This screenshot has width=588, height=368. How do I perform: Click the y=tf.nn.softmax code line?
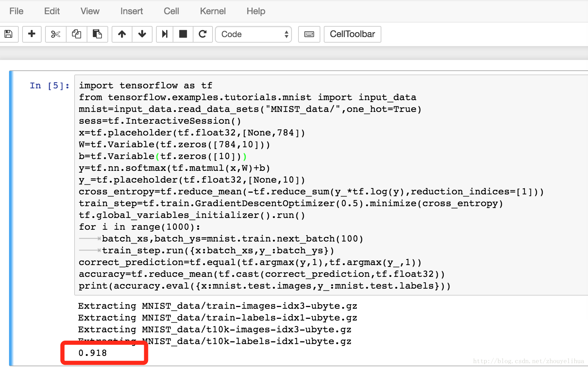[174, 168]
